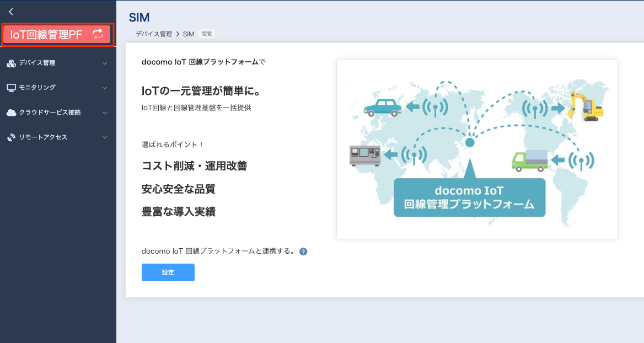Click the IoT回線と回線管理基盤を一括提供 text
The image size is (644, 343).
point(196,108)
